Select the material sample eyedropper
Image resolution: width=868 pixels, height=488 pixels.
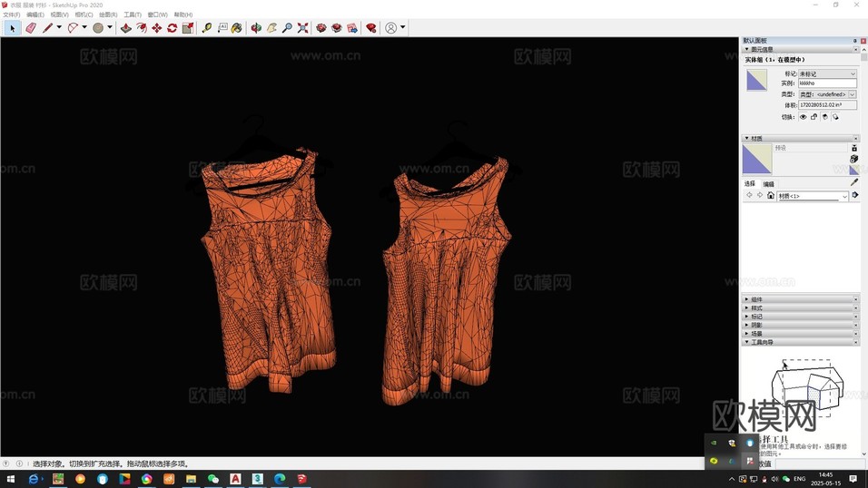tap(854, 182)
